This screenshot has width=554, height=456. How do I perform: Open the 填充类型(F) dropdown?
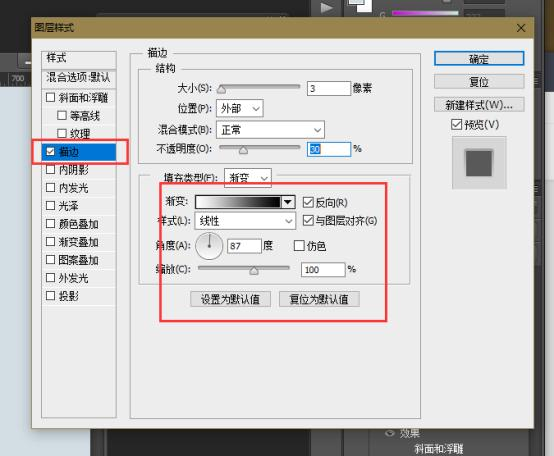point(248,178)
